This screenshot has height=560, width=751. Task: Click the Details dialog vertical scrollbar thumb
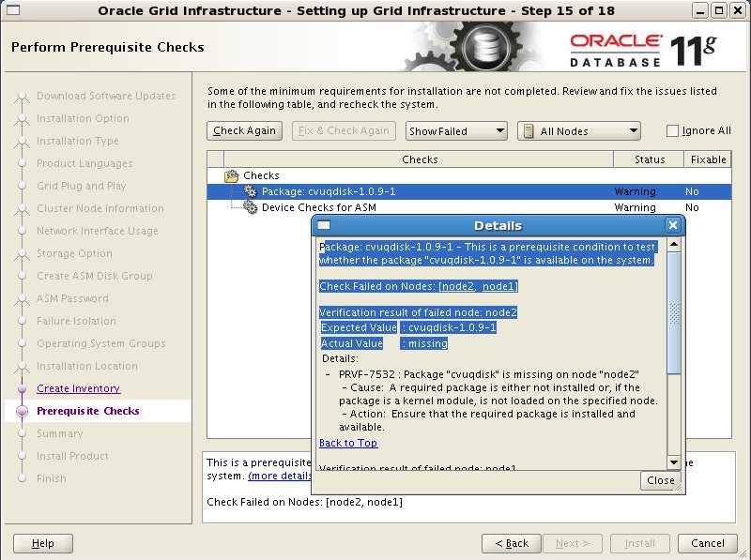(x=674, y=313)
